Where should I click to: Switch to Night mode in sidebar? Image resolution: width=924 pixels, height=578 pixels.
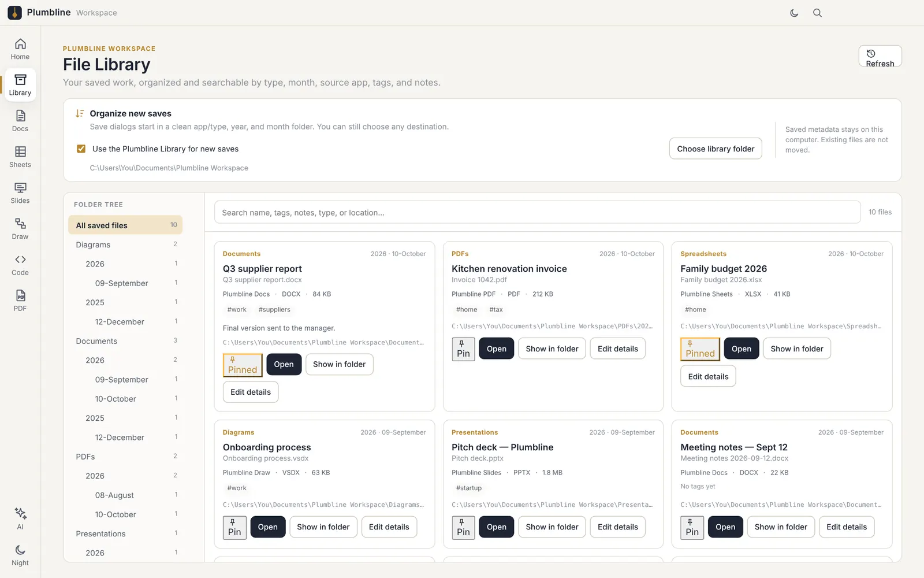[20, 555]
